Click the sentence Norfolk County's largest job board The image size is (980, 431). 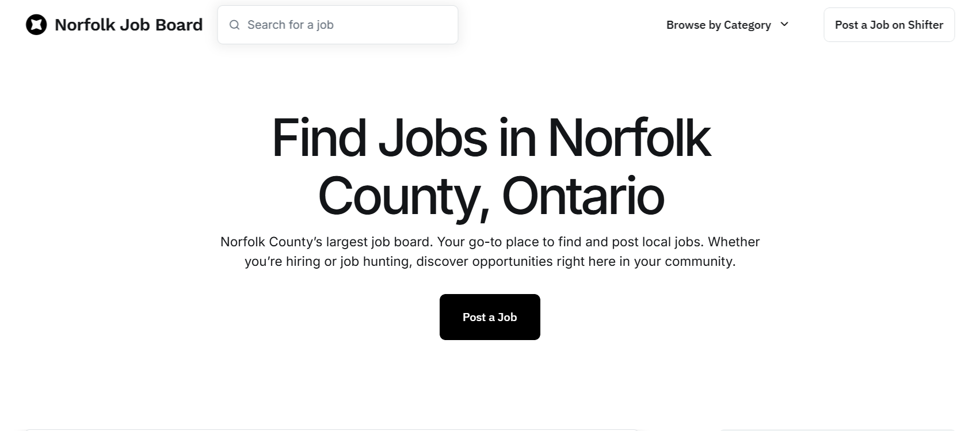click(326, 242)
